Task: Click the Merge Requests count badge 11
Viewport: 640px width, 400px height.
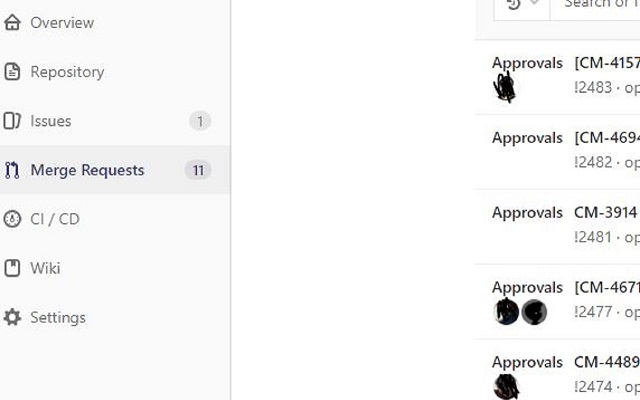Action: click(198, 170)
